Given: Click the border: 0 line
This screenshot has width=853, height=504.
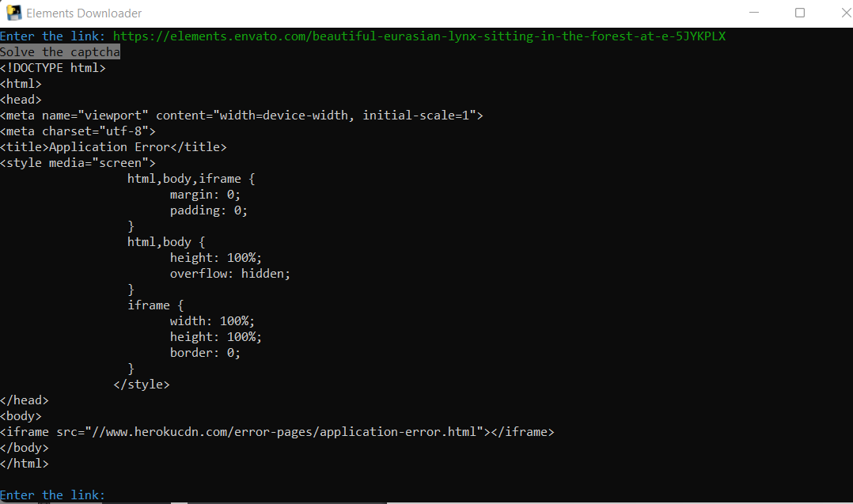Looking at the screenshot, I should pyautogui.click(x=205, y=353).
